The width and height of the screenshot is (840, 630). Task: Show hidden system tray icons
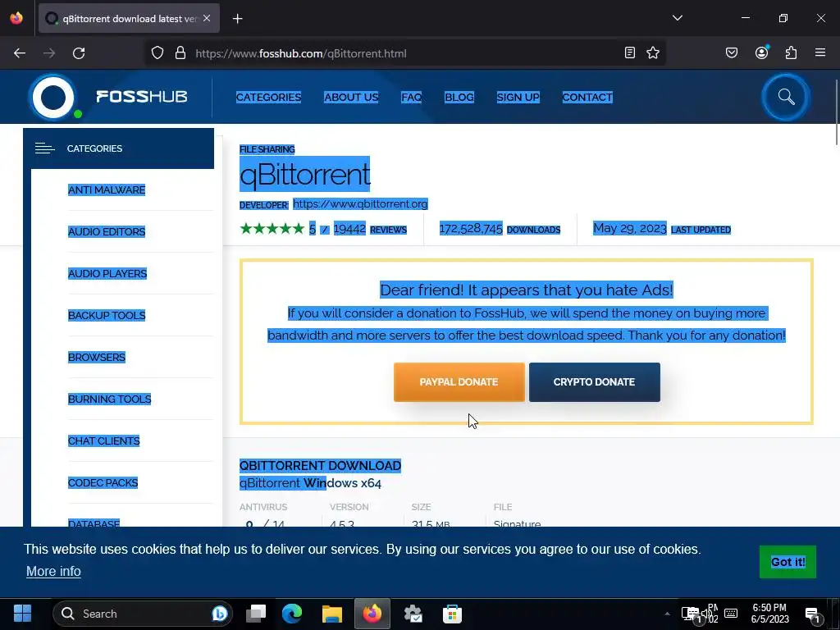667,614
